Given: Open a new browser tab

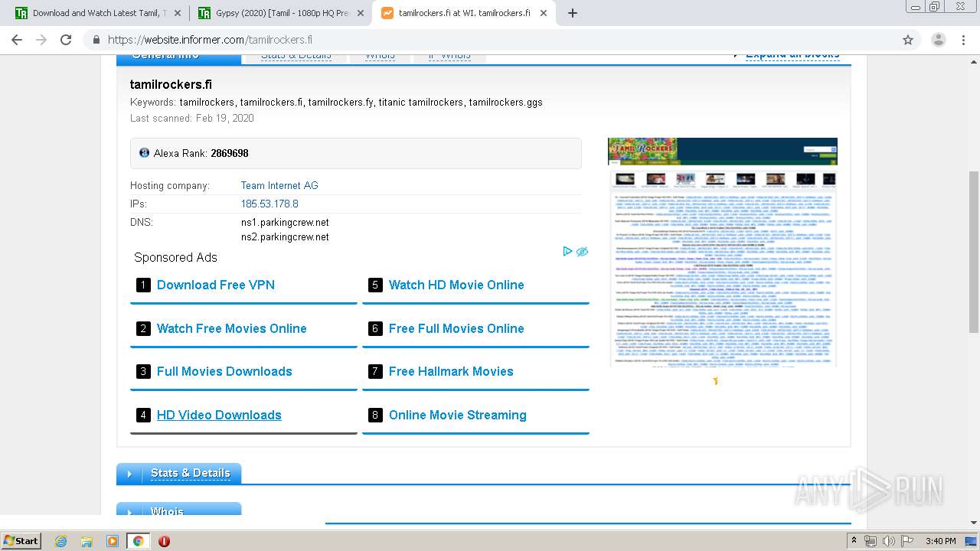Looking at the screenshot, I should (573, 13).
